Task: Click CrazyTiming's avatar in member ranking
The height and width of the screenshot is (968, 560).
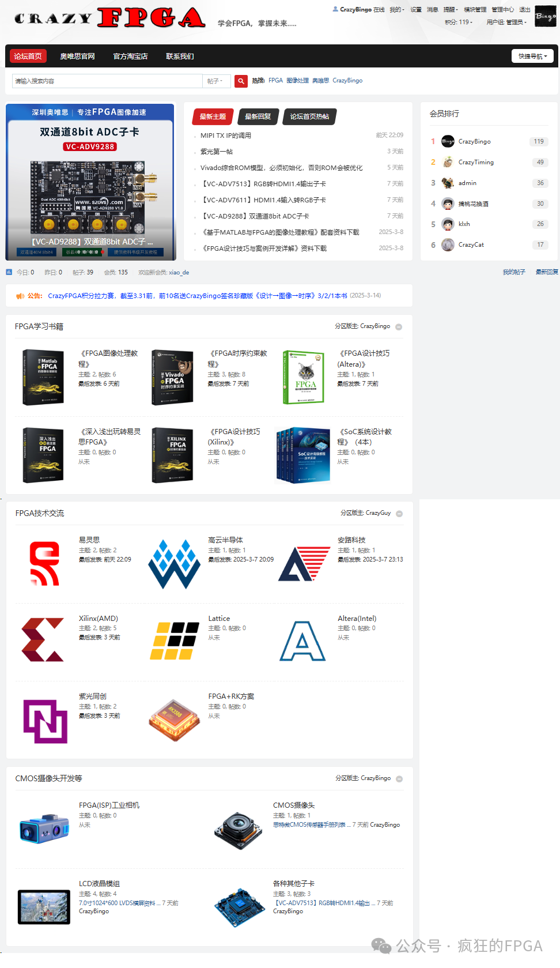Action: [x=448, y=163]
